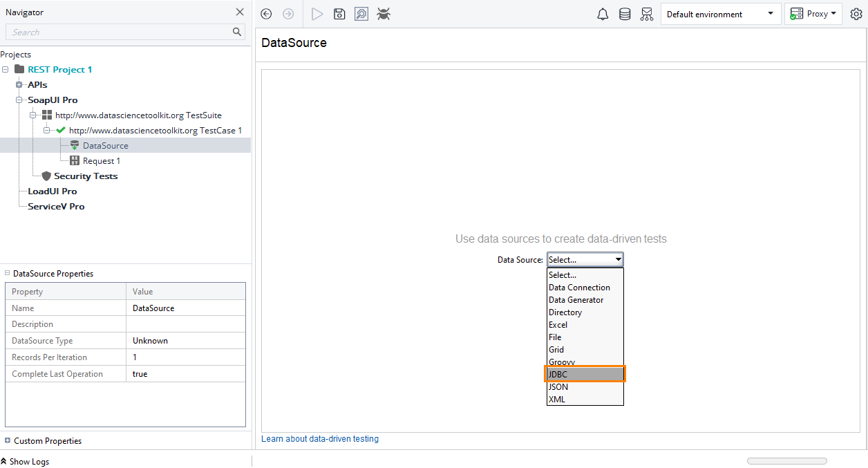868x468 pixels.
Task: Collapse the datasciencetoolkit TestSuite node
Action: (33, 115)
